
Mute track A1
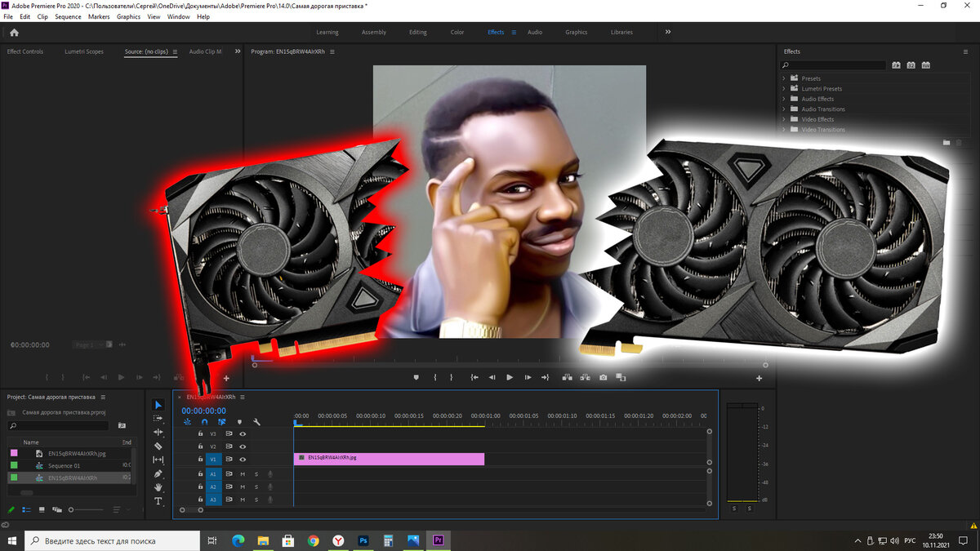point(243,473)
